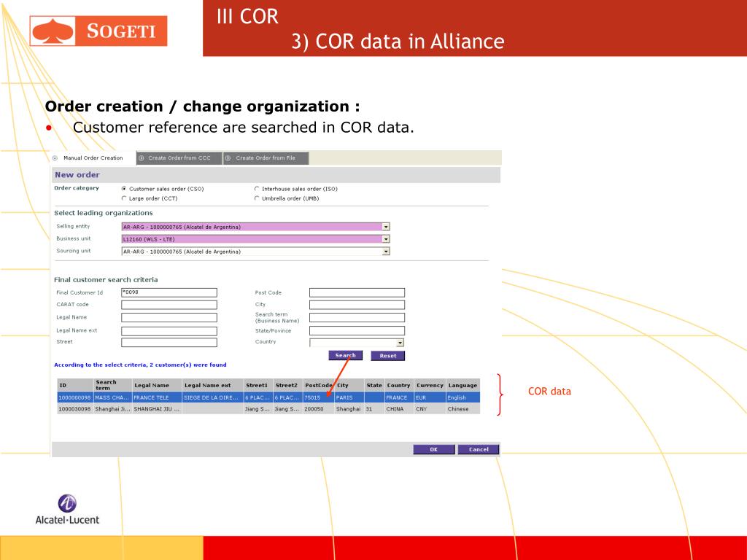Switch to Create Order from CCC tab
Screen dimensions: 747x560
click(x=179, y=158)
